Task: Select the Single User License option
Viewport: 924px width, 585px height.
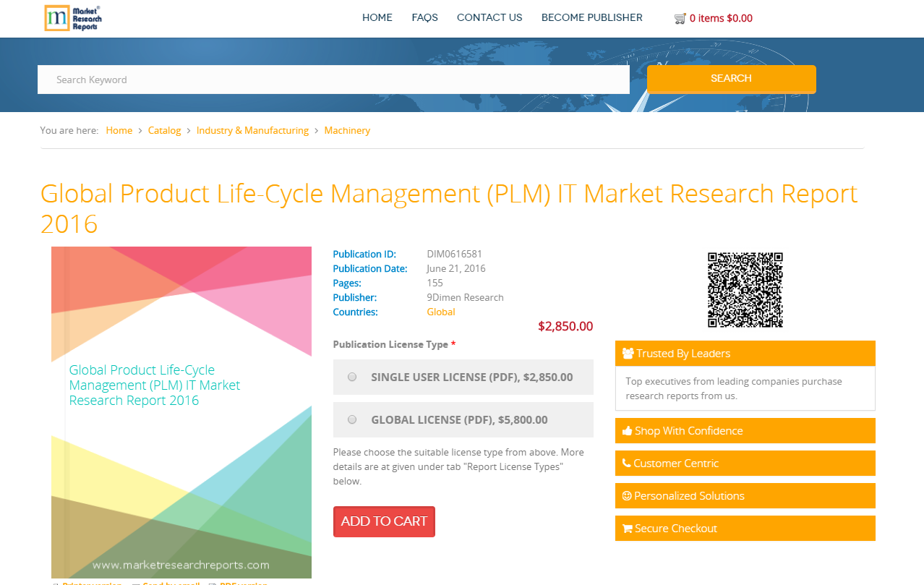Action: click(x=352, y=377)
